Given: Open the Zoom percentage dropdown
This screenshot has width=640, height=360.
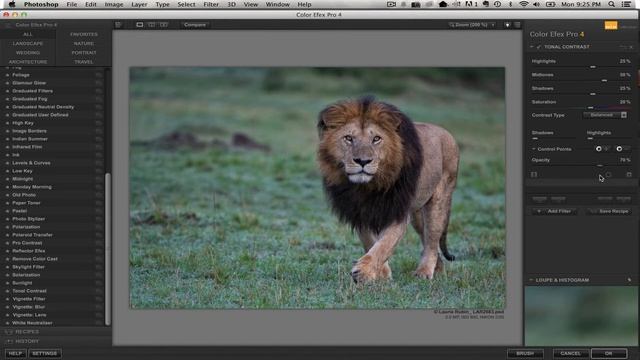Looking at the screenshot, I should pyautogui.click(x=473, y=25).
